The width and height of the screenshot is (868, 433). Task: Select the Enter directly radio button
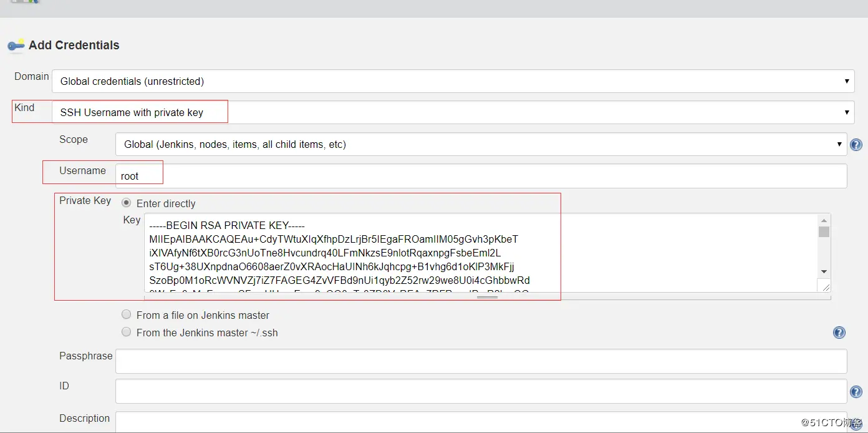127,203
